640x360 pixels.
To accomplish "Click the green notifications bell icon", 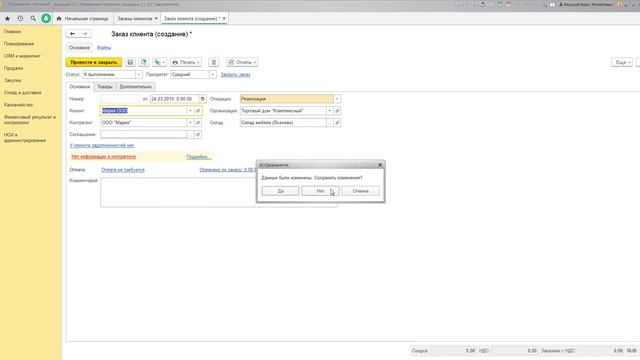I will tap(46, 18).
